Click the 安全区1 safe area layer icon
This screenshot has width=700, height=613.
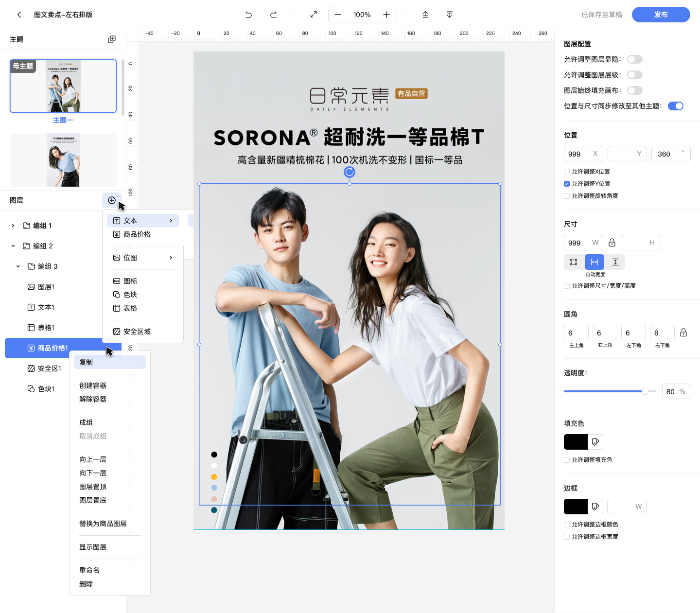(31, 368)
